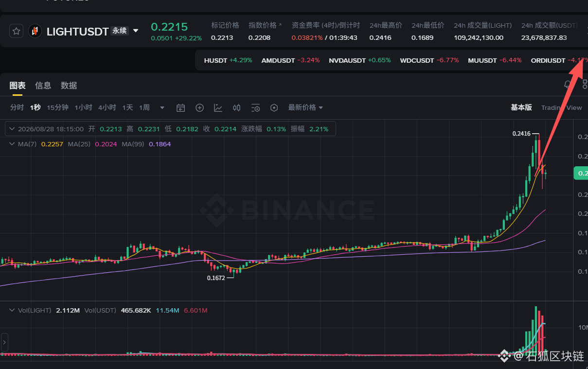
Task: Open the technical indicators line-chart icon
Action: pyautogui.click(x=218, y=108)
